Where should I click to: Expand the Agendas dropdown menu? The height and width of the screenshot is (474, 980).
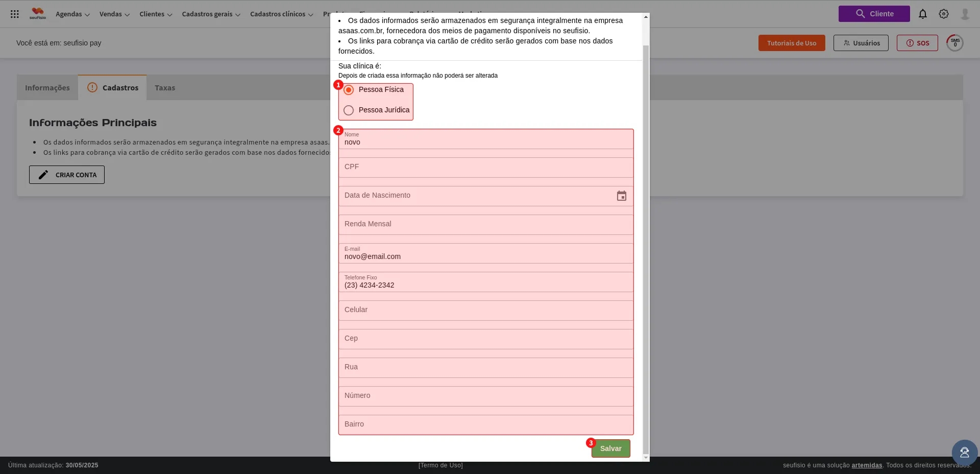point(72,14)
